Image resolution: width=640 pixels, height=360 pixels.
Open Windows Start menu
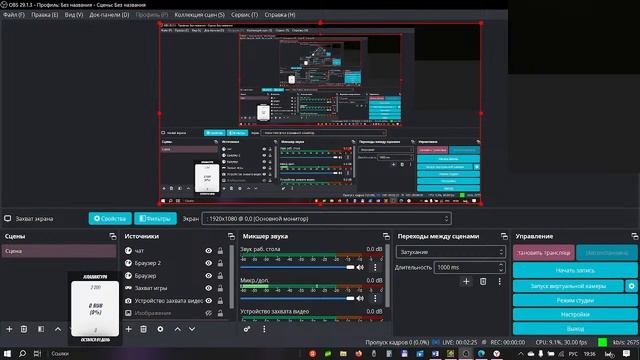point(7,353)
